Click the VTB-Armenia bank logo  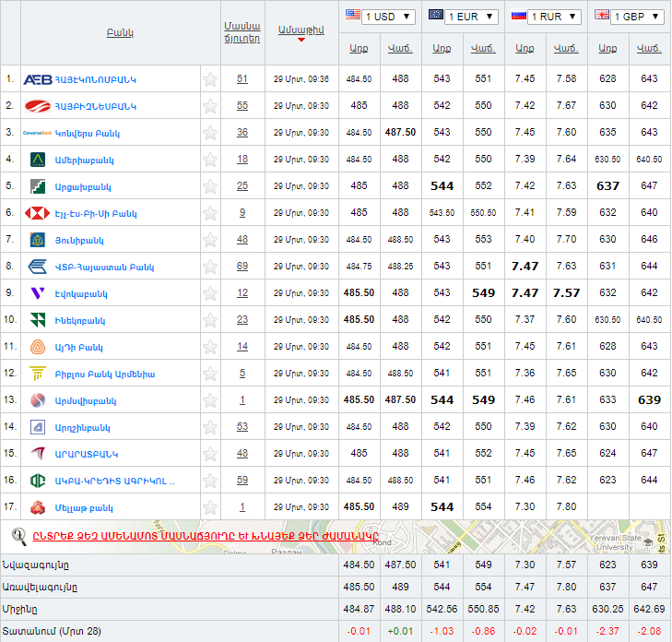[38, 267]
